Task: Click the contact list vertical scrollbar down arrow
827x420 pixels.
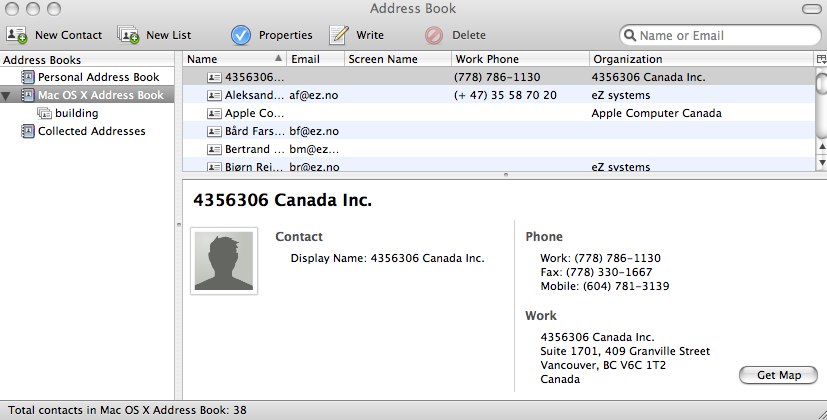Action: (821, 162)
